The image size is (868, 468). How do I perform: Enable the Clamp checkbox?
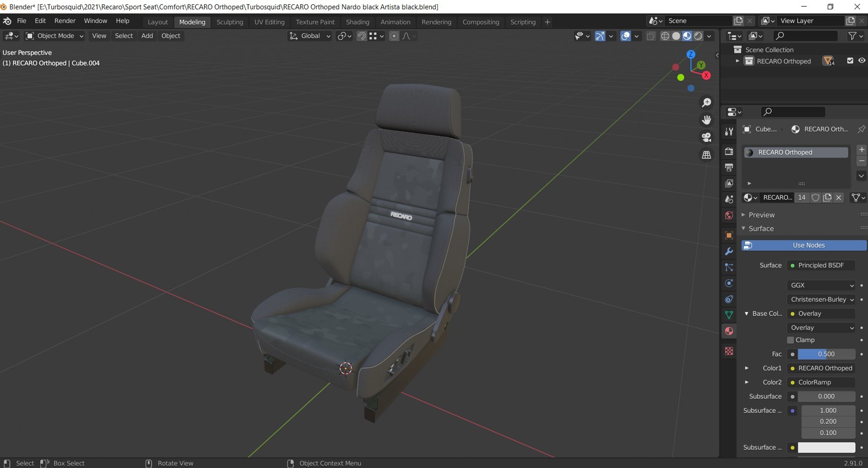pyautogui.click(x=790, y=340)
